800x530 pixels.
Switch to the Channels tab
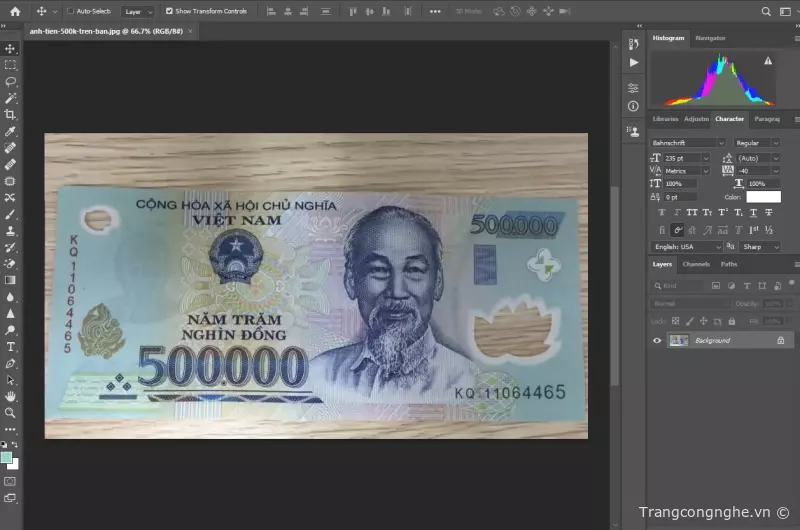pos(696,264)
